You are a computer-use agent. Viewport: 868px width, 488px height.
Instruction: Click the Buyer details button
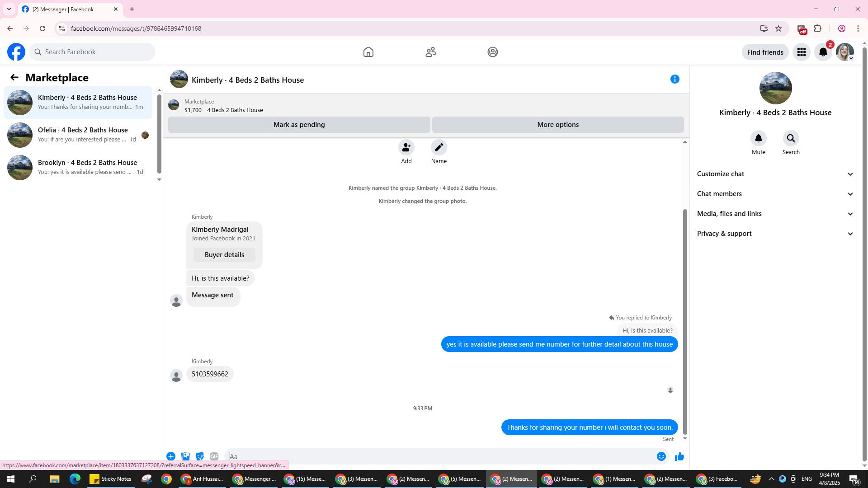[224, 255]
